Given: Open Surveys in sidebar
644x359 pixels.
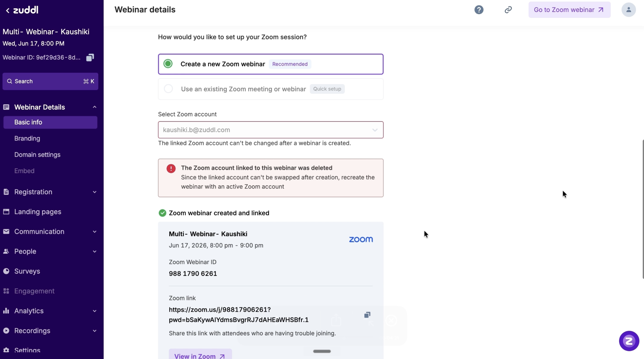Looking at the screenshot, I should point(27,271).
